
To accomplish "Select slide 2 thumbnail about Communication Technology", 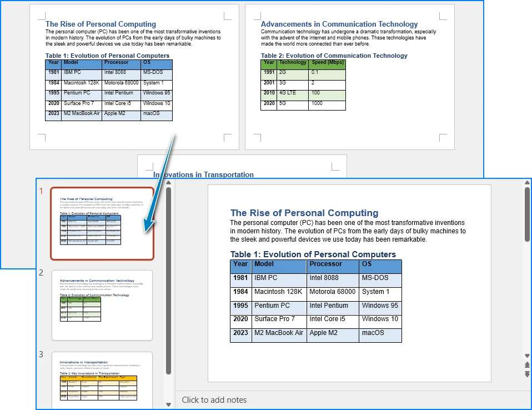I will pyautogui.click(x=102, y=305).
